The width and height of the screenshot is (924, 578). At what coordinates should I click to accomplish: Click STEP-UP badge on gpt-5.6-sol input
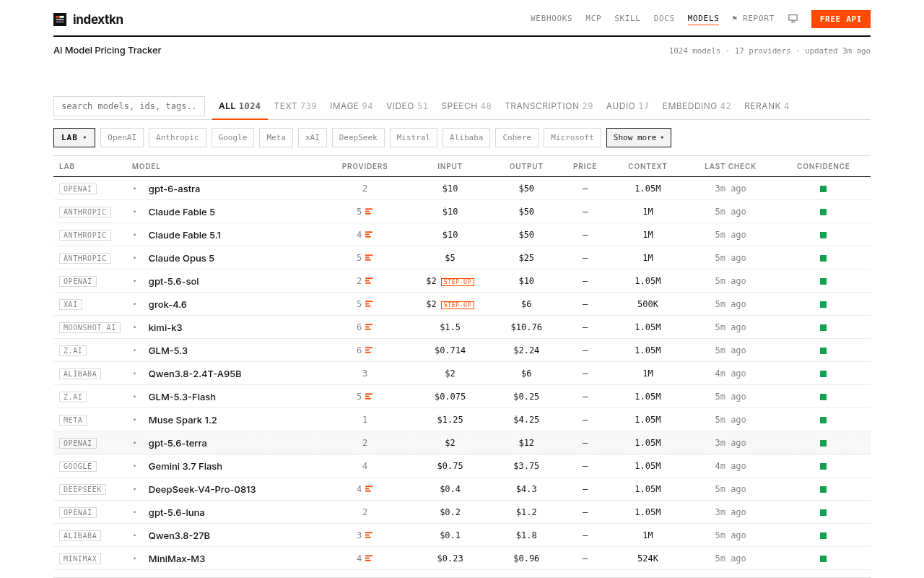click(458, 282)
